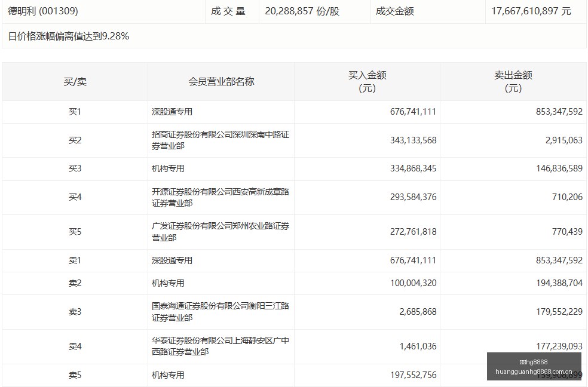Click 853,347,592 in the 买1 row
The height and width of the screenshot is (387, 588).
point(559,112)
